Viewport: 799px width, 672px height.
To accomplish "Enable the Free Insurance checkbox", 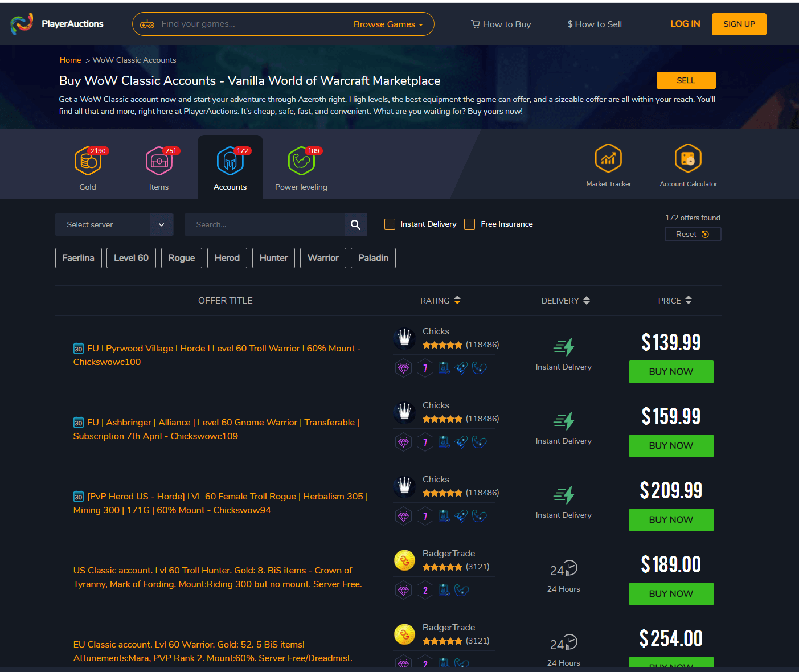I will point(469,224).
